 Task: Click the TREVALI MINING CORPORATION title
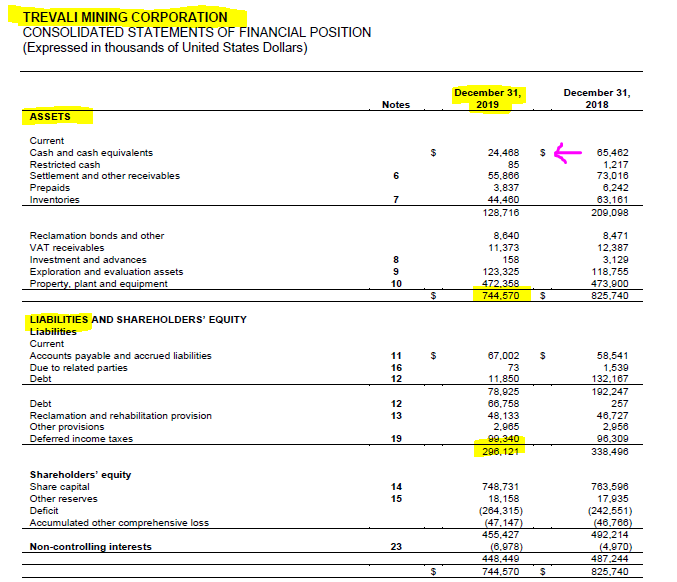[125, 17]
